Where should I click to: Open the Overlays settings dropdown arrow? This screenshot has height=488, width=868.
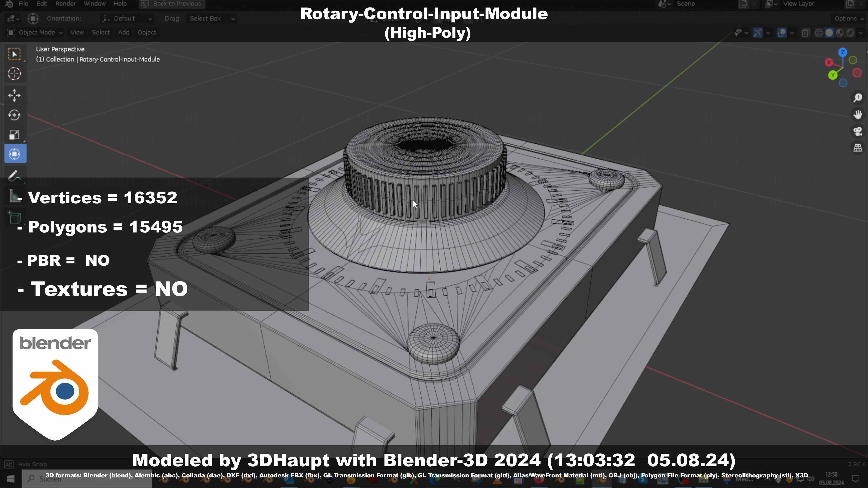(x=792, y=33)
